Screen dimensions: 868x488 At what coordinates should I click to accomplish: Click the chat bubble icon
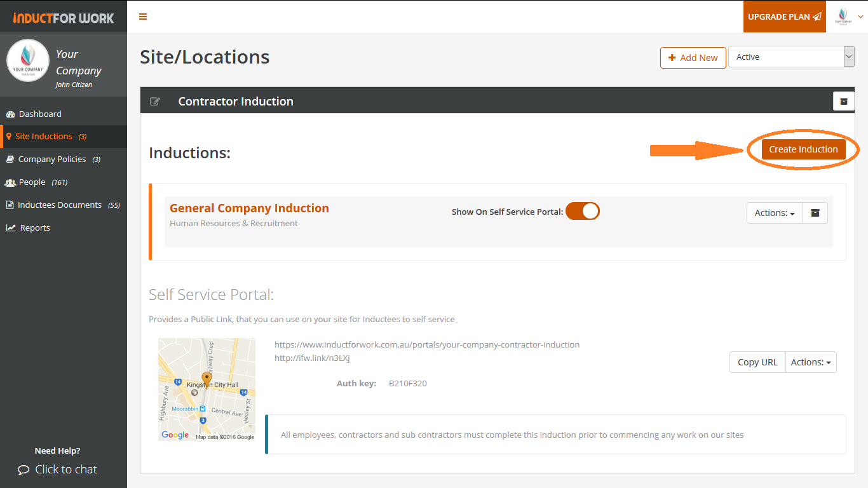[24, 470]
